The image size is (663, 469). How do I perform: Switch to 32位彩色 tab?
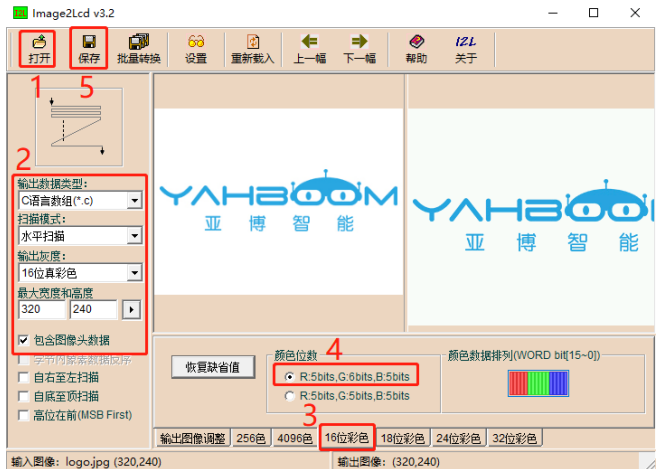click(515, 438)
